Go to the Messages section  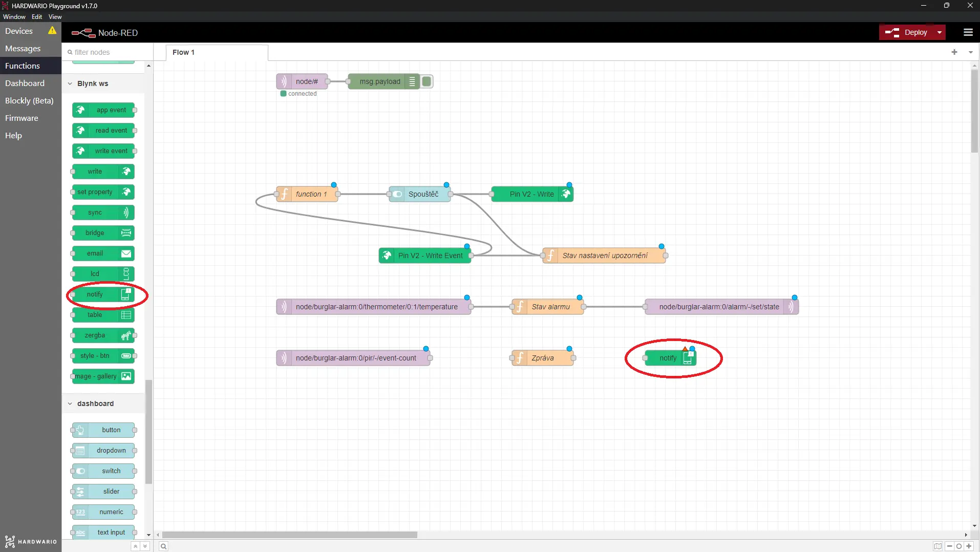click(31, 49)
